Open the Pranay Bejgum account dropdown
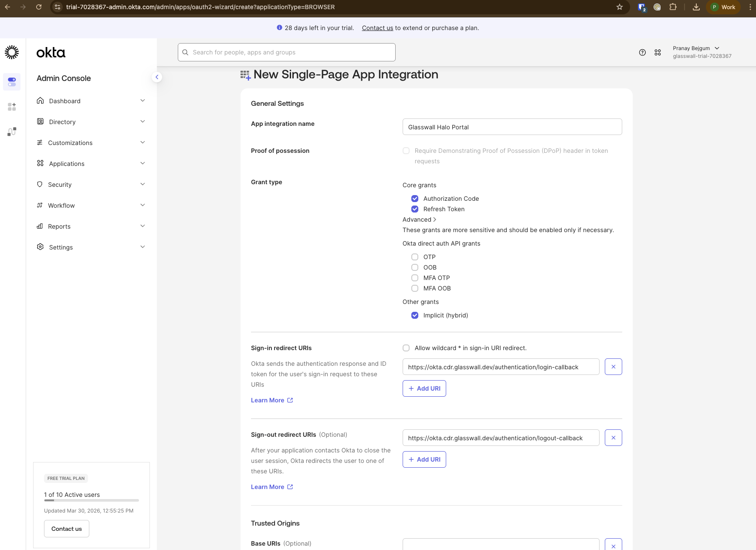This screenshot has width=756, height=550. pyautogui.click(x=702, y=52)
